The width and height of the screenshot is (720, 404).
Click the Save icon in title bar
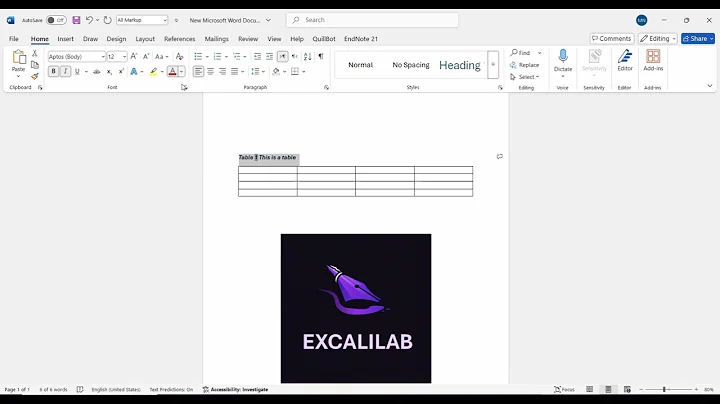76,20
